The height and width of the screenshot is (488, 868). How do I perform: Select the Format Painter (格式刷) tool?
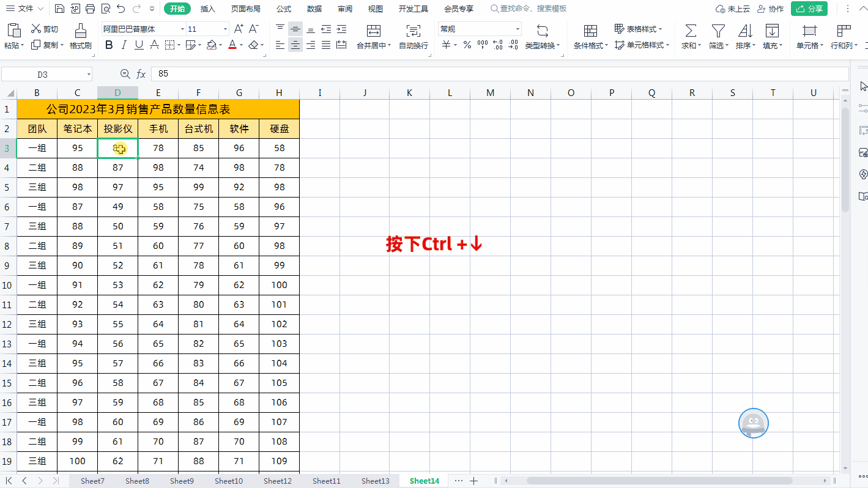tap(80, 37)
